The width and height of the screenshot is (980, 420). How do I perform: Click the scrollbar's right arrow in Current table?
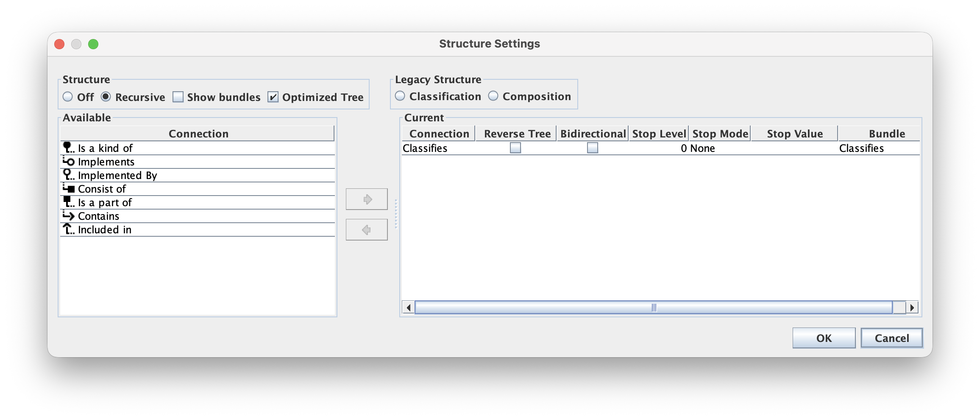coord(912,307)
